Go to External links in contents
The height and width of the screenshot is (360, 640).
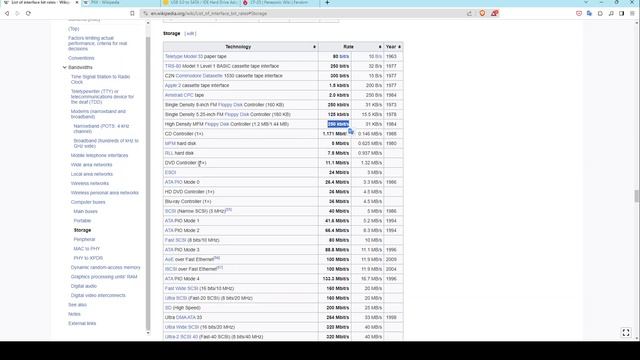pyautogui.click(x=82, y=324)
